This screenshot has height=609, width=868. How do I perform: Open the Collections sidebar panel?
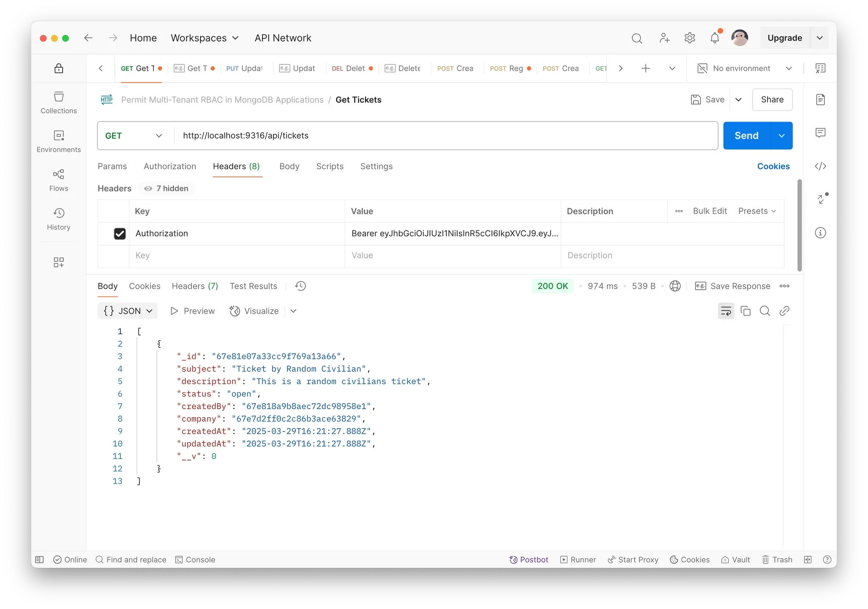pos(58,102)
